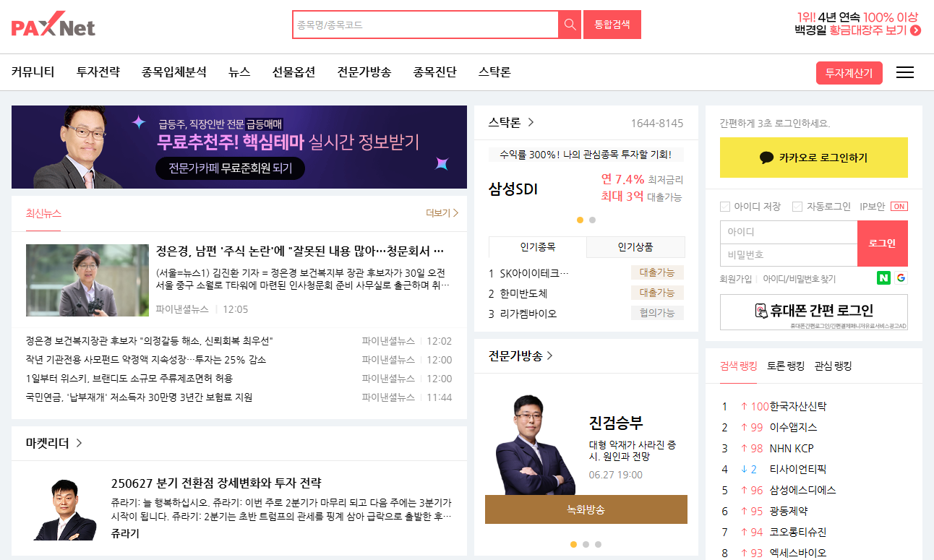Viewport: 934px width, 560px height.
Task: Click the 쥬라기 expert portrait
Action: coord(64,509)
